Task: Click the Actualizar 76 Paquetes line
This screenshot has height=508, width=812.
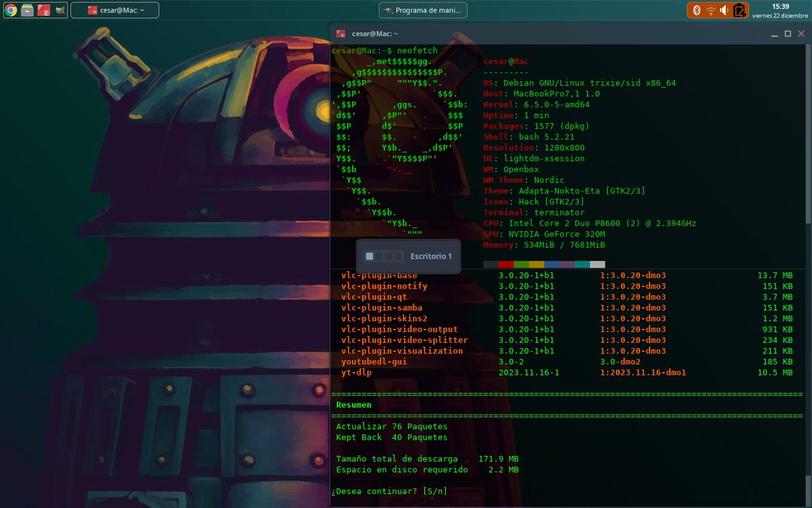Action: pos(392,427)
